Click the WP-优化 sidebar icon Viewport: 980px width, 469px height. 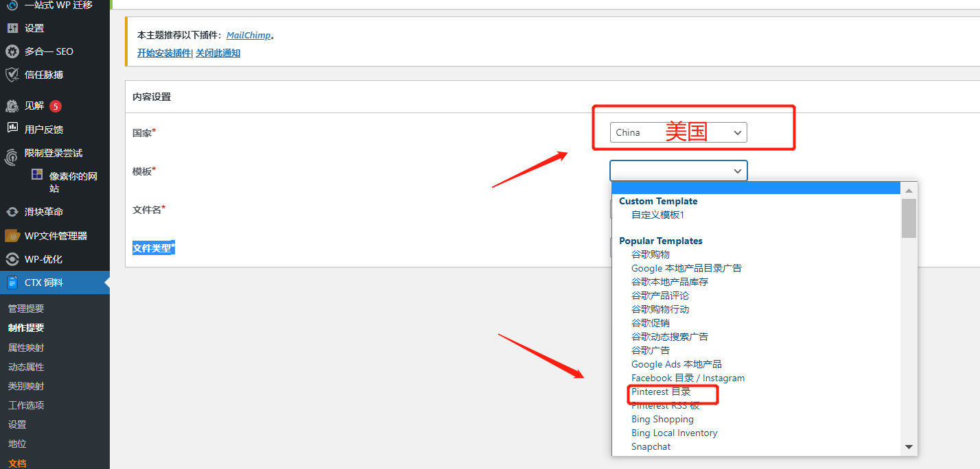tap(12, 259)
